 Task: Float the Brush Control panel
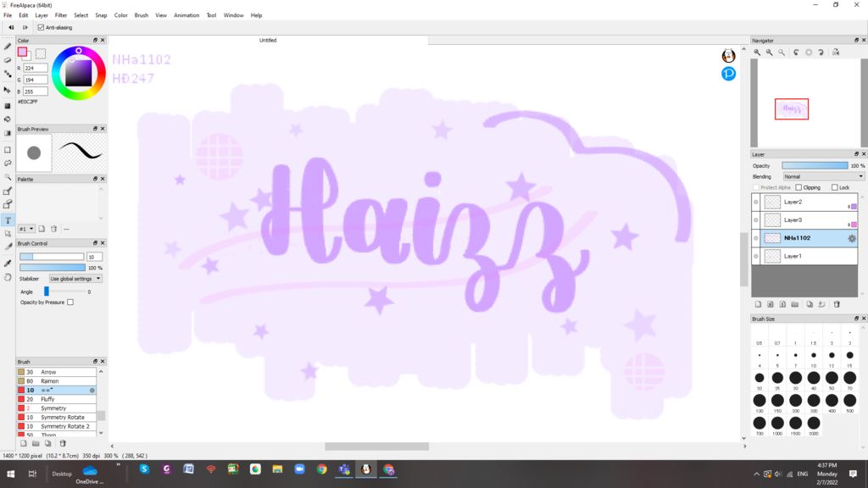click(x=95, y=243)
